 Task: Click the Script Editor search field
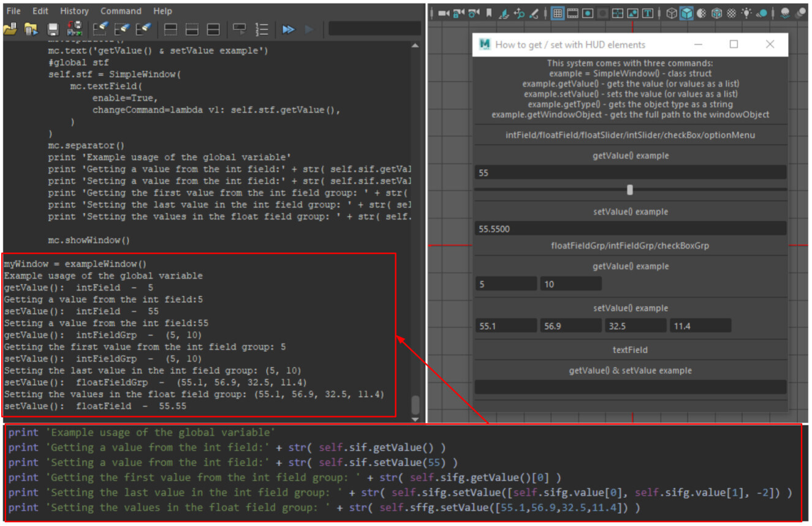click(374, 28)
